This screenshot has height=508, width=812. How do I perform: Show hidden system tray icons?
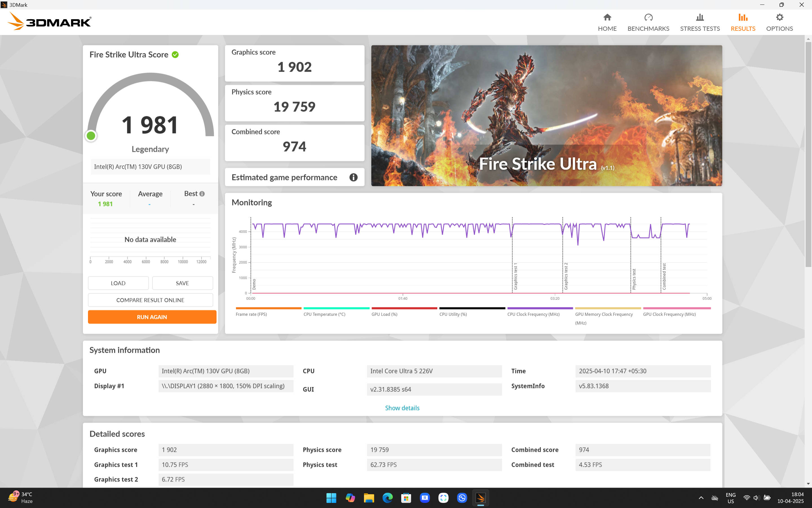701,498
